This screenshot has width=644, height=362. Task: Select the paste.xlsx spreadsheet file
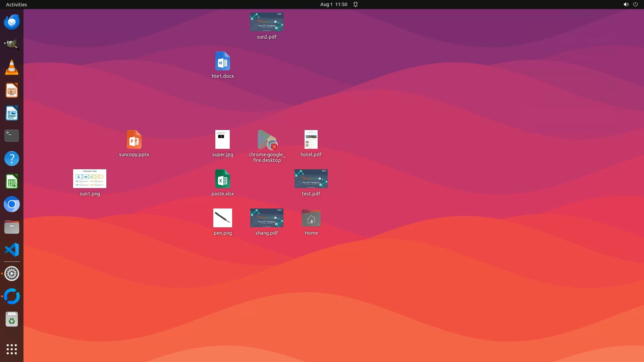(222, 179)
